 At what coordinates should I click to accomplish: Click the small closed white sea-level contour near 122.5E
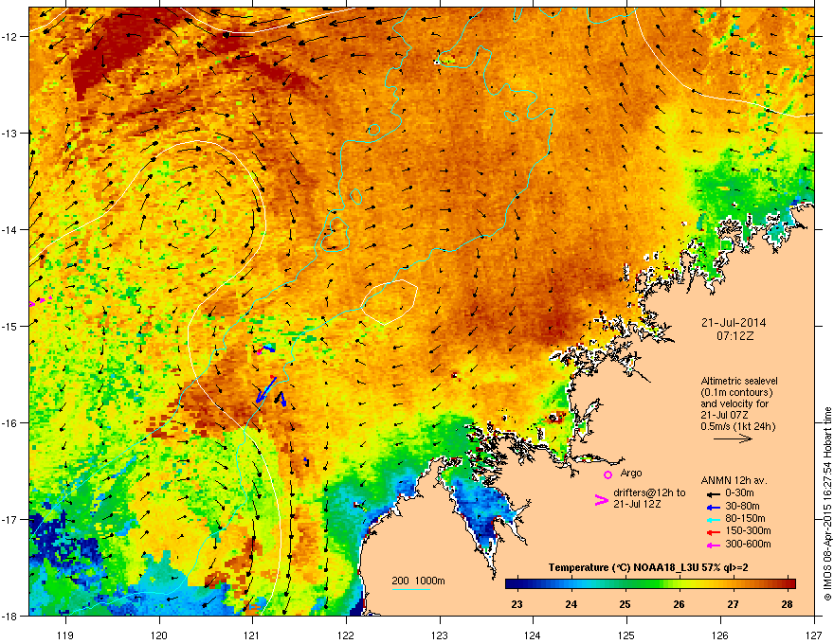pyautogui.click(x=390, y=302)
